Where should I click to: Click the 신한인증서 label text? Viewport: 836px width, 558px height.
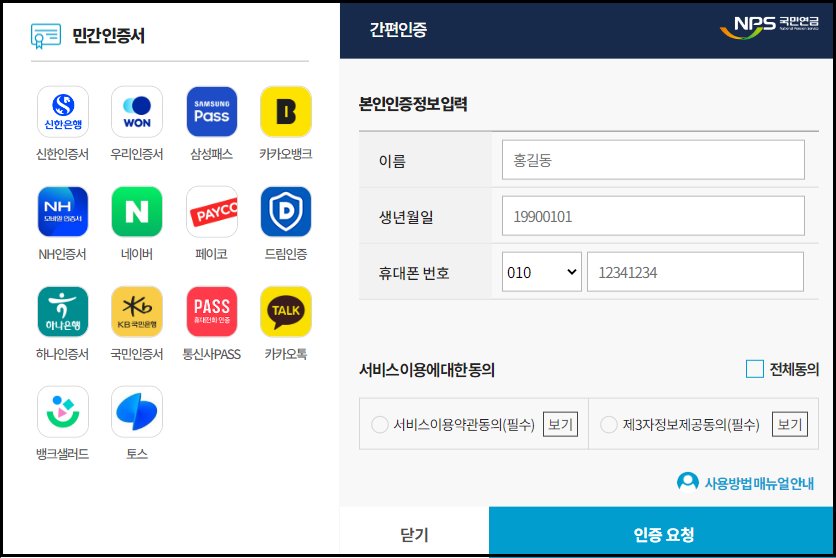(x=62, y=154)
